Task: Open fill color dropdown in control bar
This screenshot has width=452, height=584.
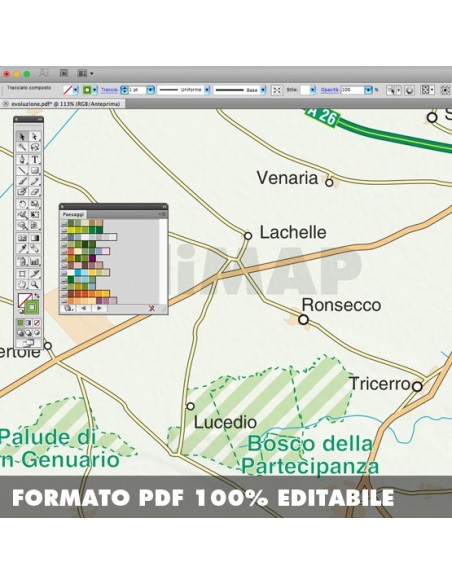Action: coord(76,90)
